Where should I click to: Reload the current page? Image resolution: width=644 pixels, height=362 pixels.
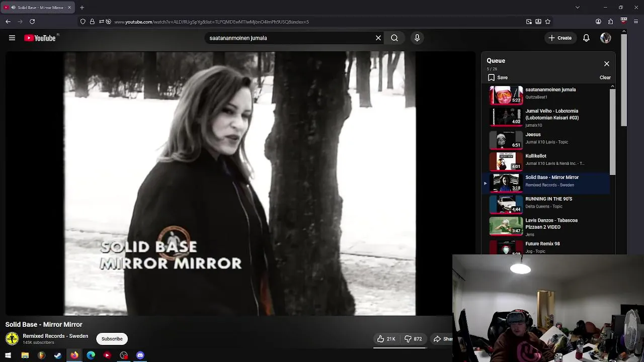[32, 22]
